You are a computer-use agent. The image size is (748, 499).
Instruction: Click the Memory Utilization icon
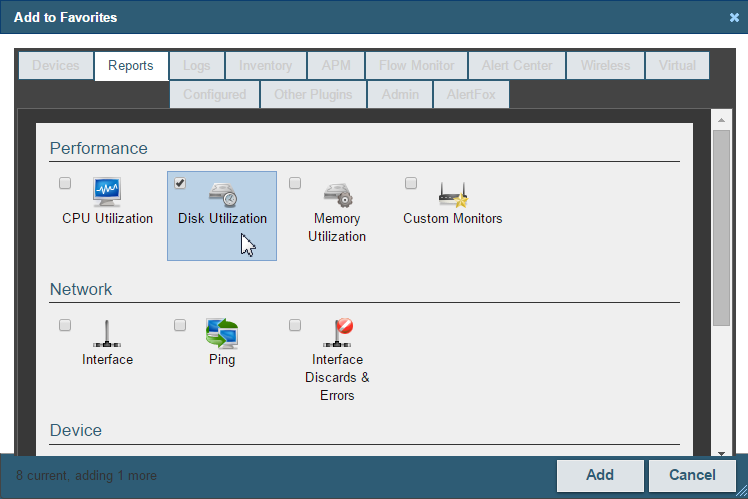(x=337, y=194)
